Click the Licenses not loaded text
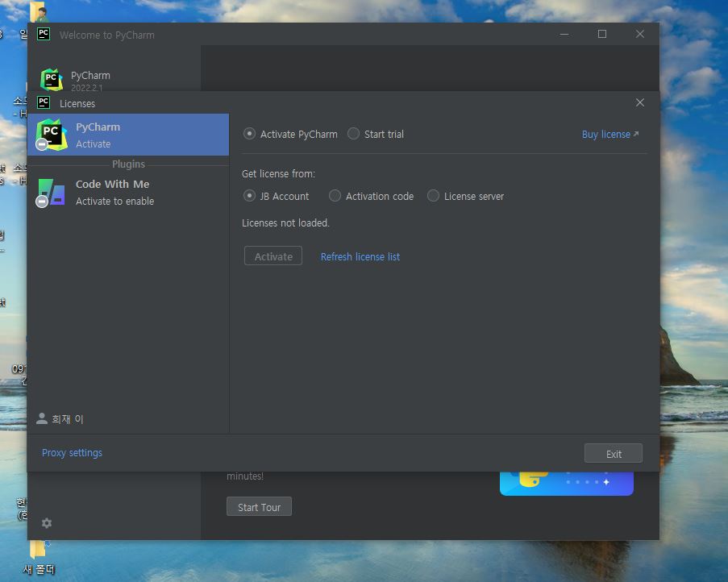 285,222
